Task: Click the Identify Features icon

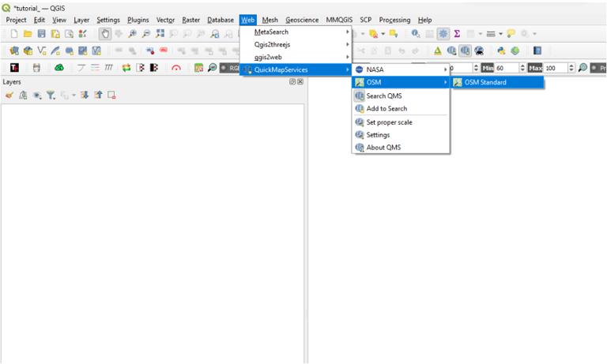Action: click(416, 34)
